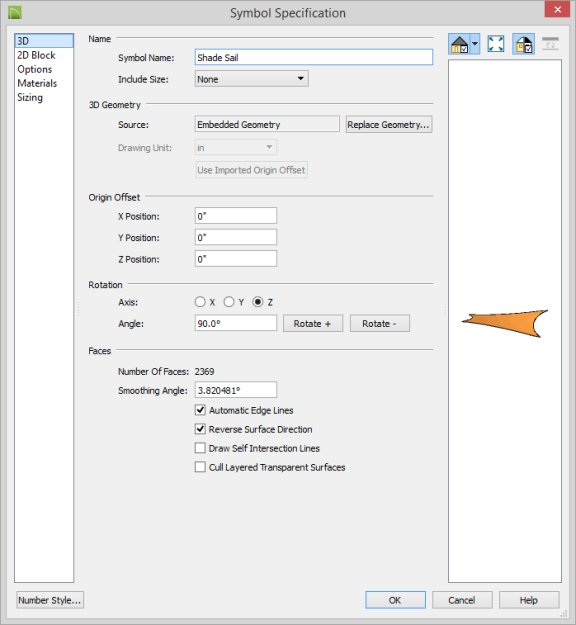Toggle the standard rendering view house icon

coord(460,44)
